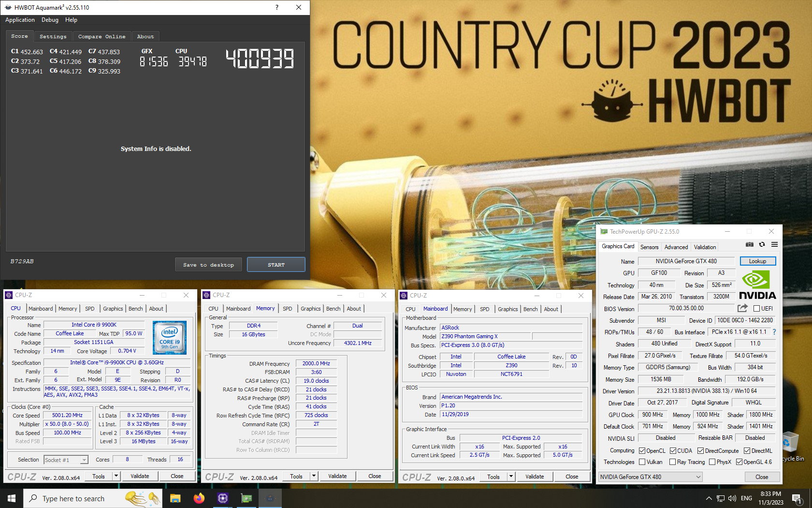Open the Sensors tab in GPU-Z

click(x=649, y=247)
